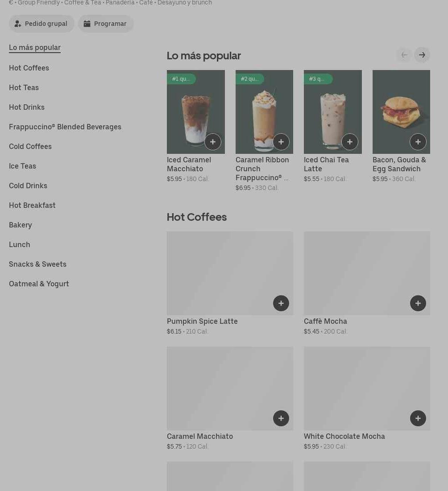Add Caffè Mocha with plus icon
The width and height of the screenshot is (448, 491).
(x=418, y=303)
